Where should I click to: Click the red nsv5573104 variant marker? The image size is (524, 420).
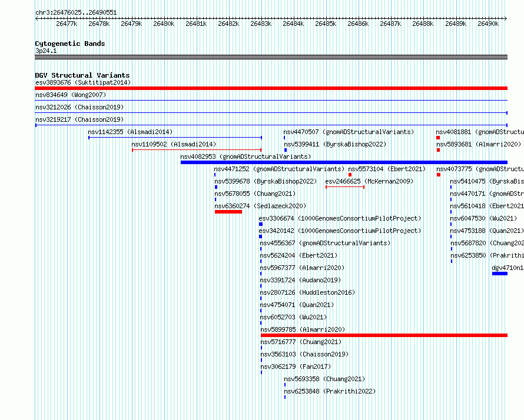point(350,175)
